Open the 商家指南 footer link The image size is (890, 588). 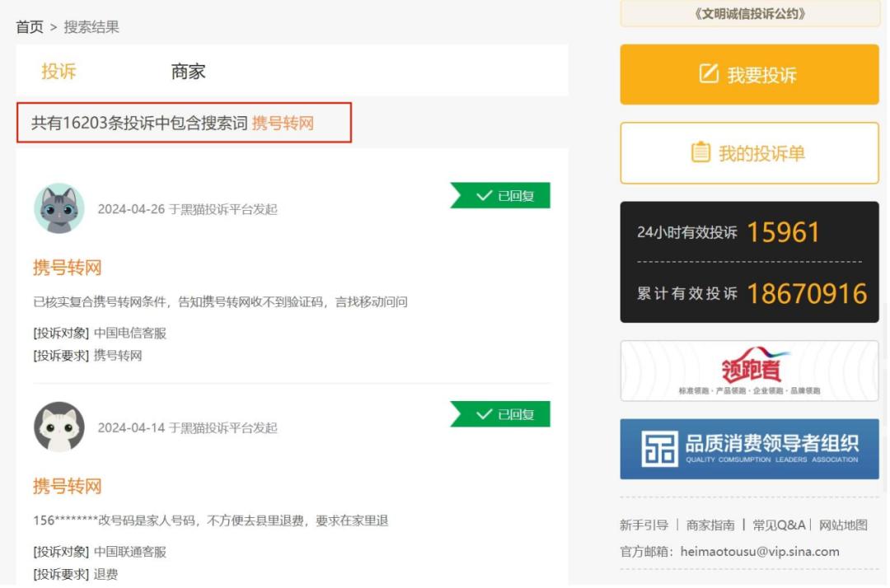710,525
